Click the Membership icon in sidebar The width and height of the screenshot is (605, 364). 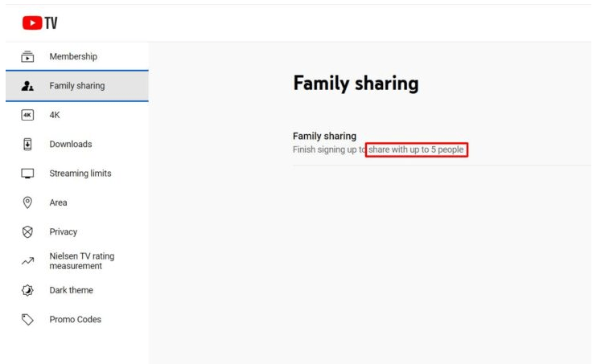[x=27, y=56]
